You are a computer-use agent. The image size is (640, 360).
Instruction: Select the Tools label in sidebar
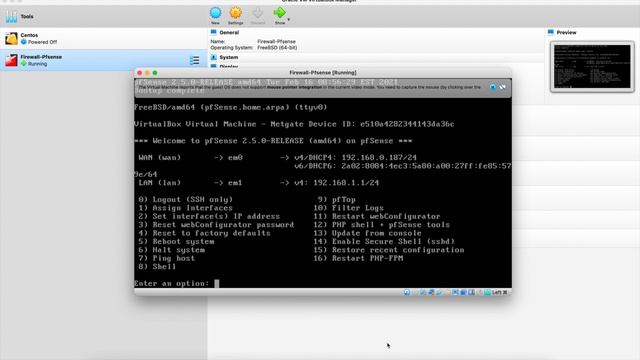pyautogui.click(x=27, y=17)
